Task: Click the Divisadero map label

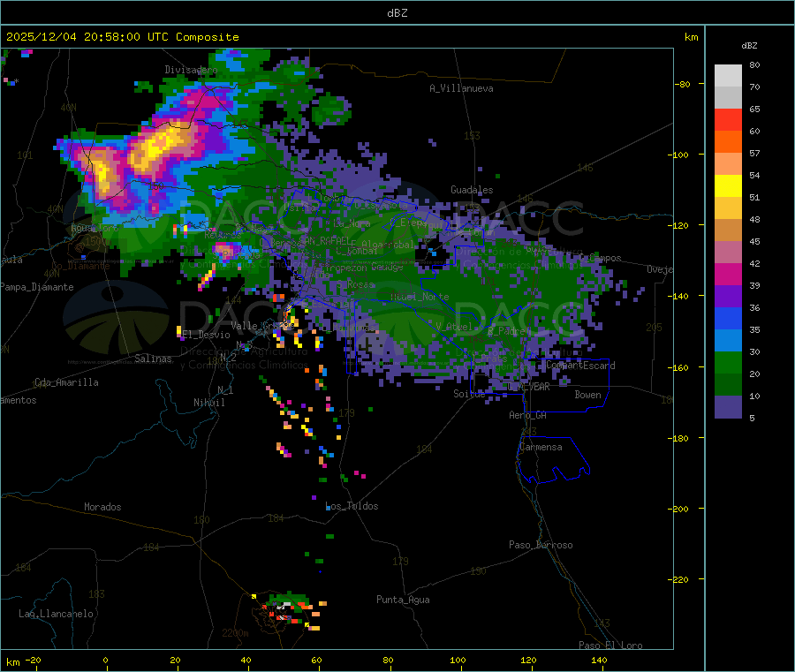Action: (x=191, y=70)
